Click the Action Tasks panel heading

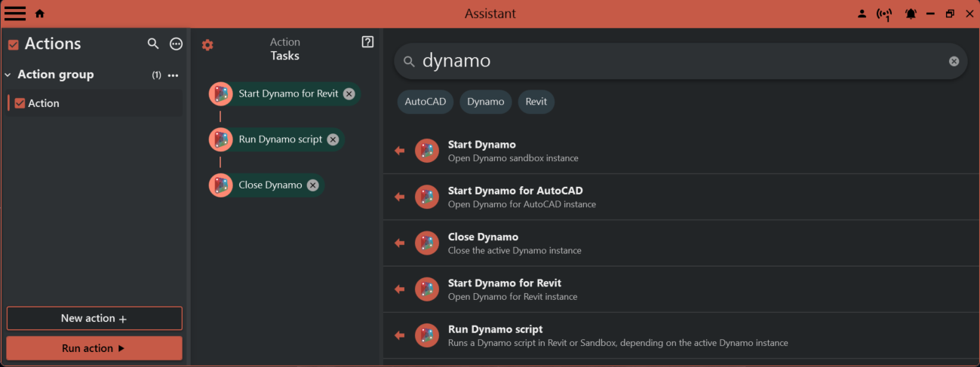[x=285, y=49]
